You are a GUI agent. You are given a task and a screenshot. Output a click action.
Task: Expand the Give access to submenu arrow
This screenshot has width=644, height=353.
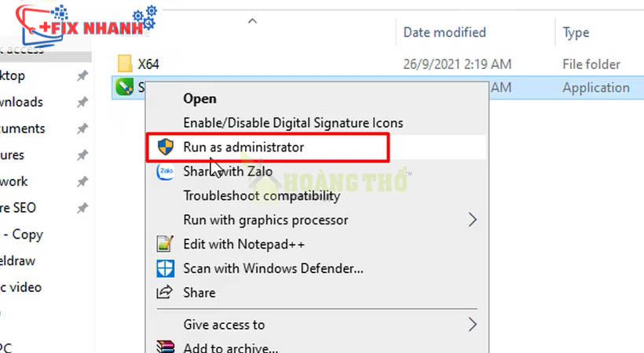tap(472, 324)
